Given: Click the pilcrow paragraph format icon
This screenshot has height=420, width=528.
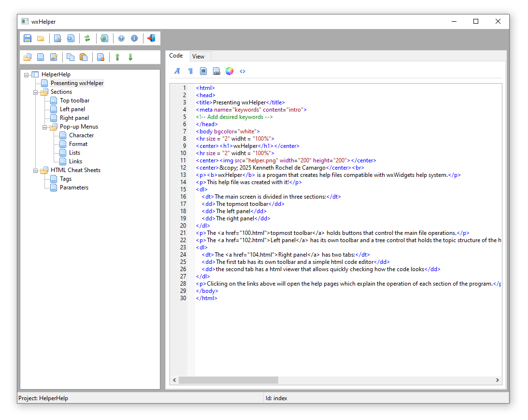Looking at the screenshot, I should pos(190,71).
